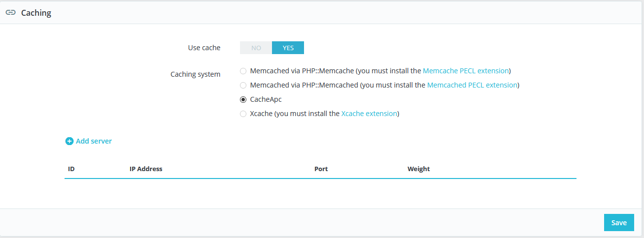Switch Use cache to NO
The width and height of the screenshot is (644, 238).
coord(256,48)
